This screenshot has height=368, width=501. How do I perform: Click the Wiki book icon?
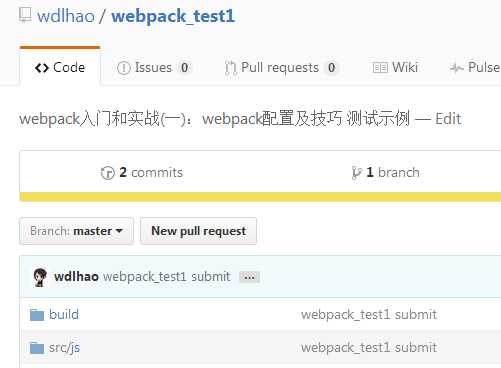click(x=380, y=68)
